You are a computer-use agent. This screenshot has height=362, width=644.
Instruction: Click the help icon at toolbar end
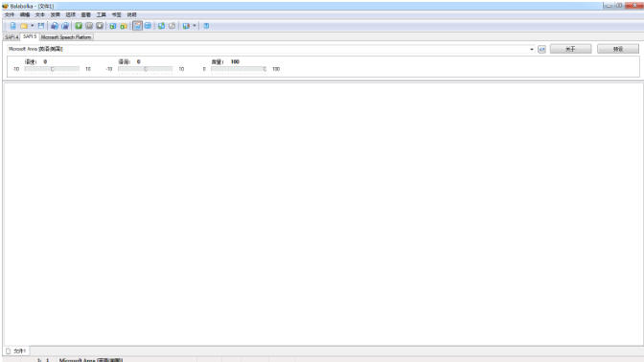pos(206,26)
